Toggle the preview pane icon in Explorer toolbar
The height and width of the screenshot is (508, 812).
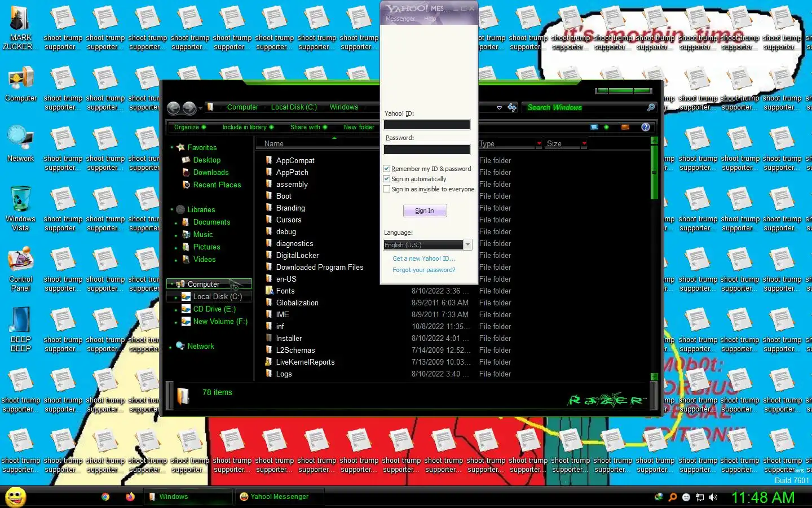click(x=625, y=127)
